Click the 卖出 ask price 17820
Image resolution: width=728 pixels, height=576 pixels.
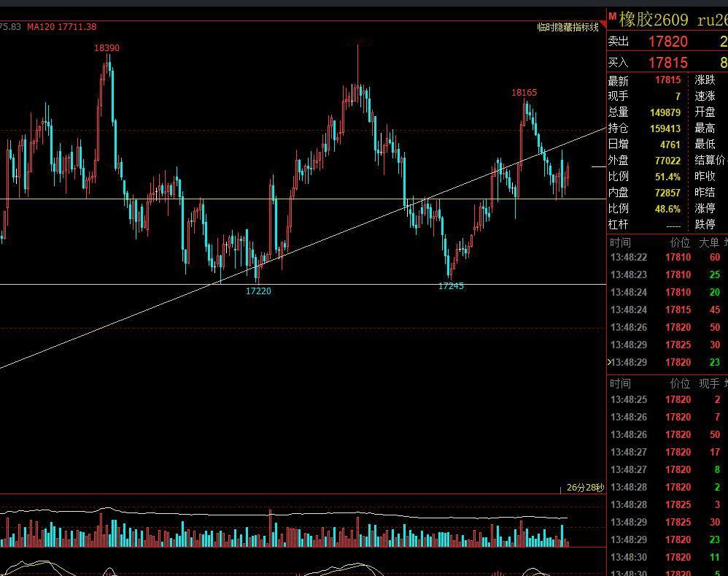667,42
